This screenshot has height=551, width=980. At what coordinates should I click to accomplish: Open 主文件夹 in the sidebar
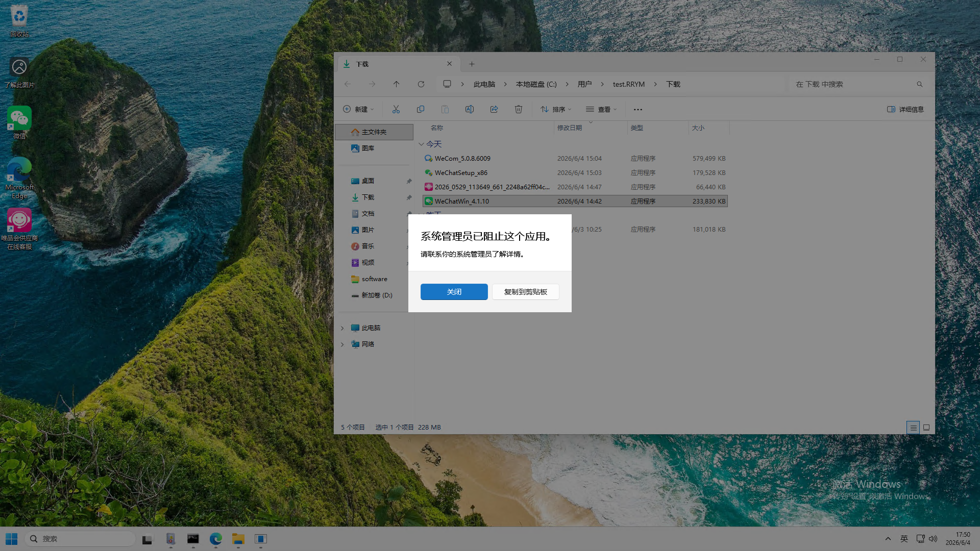click(374, 132)
